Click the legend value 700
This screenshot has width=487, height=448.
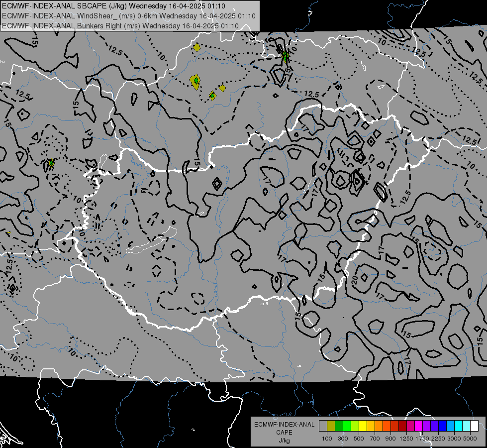tap(375, 439)
